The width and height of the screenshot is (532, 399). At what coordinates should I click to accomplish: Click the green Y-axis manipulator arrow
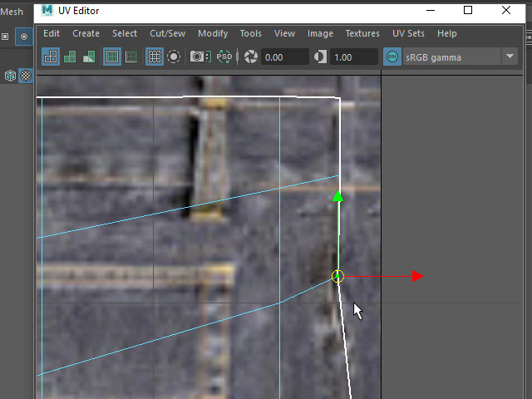(x=337, y=197)
